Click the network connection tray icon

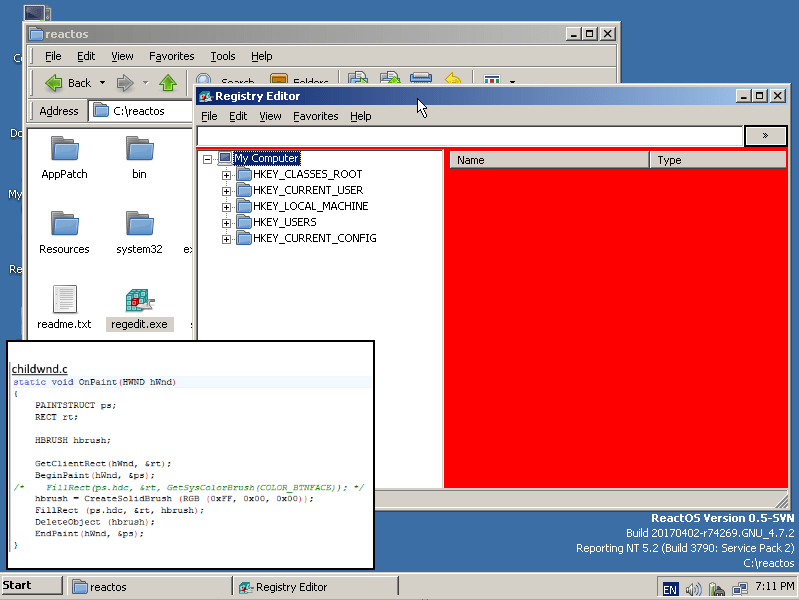coord(739,589)
